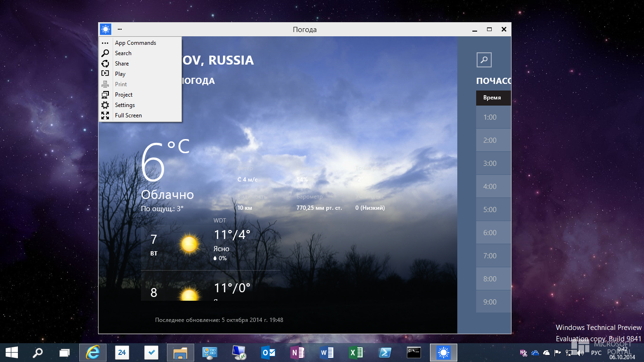
Task: Click the magnifier search icon in Weather
Action: coord(484,60)
